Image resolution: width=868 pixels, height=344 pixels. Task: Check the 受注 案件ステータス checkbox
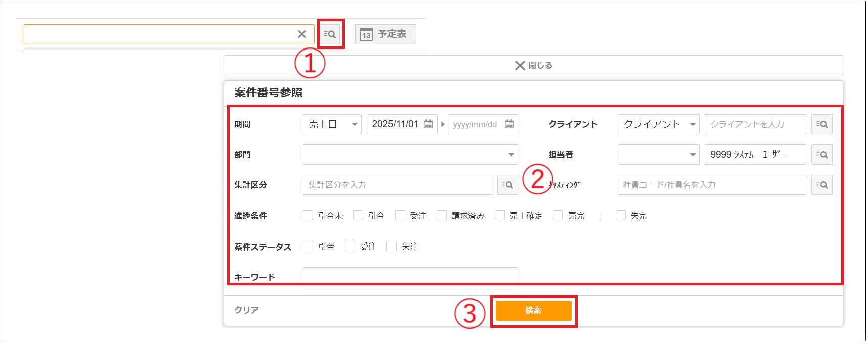[350, 246]
